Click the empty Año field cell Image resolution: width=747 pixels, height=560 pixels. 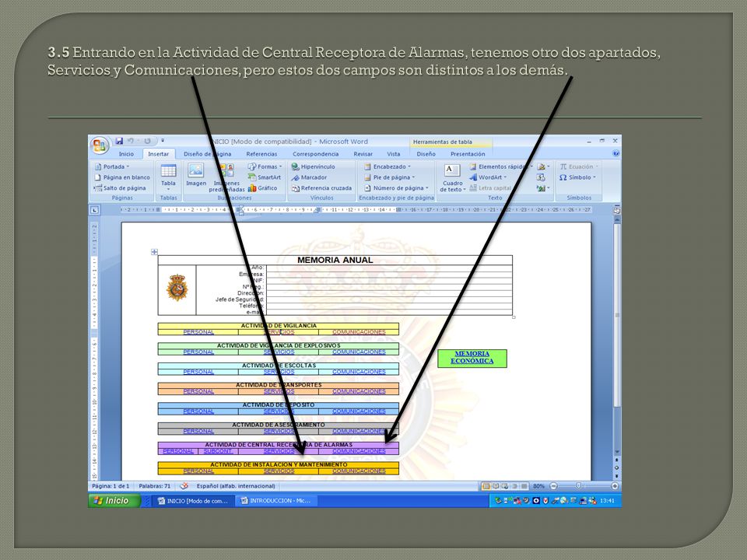389,268
